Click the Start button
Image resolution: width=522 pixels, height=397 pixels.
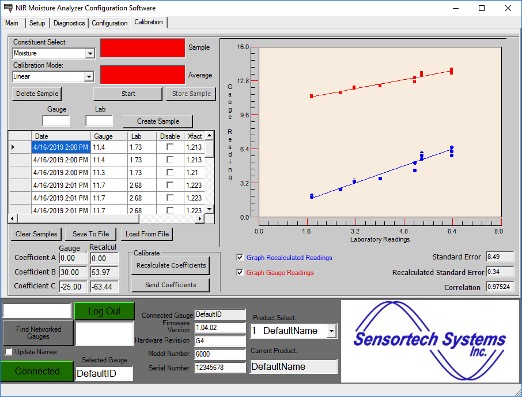(x=128, y=94)
